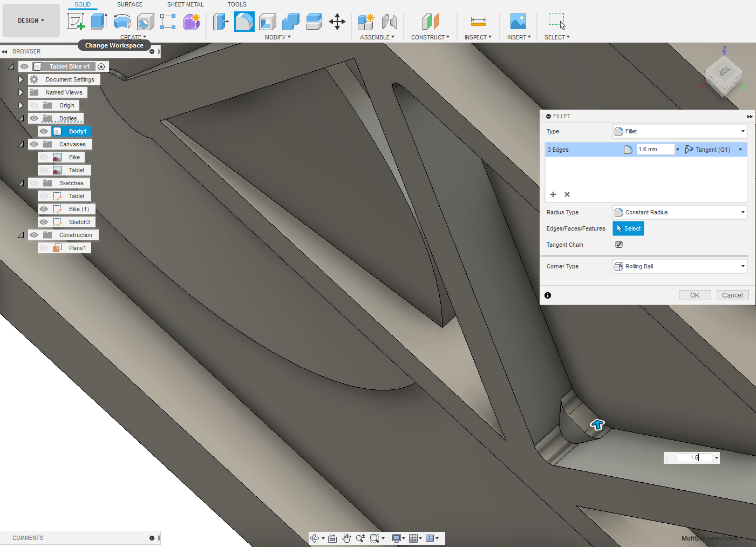Expand the Document Settings node
The image size is (756, 547).
point(21,79)
